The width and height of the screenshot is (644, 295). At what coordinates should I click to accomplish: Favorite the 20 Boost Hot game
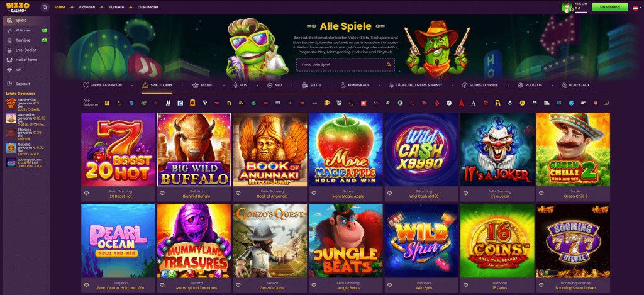click(86, 193)
